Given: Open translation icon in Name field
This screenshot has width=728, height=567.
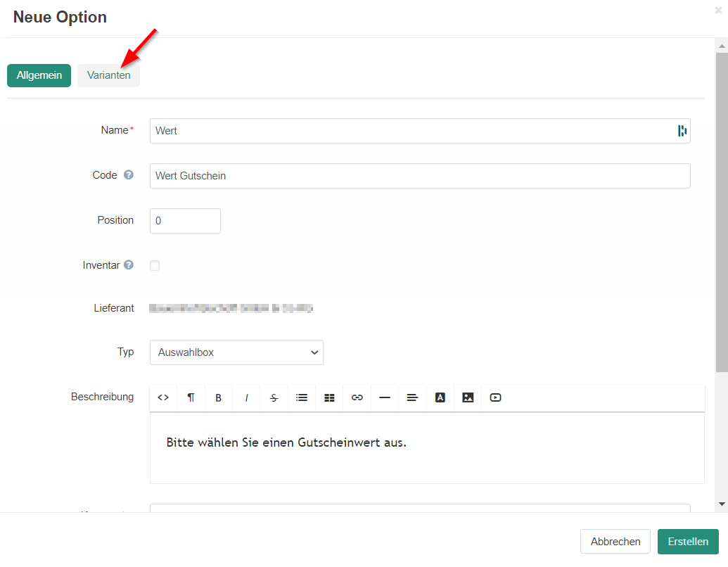Looking at the screenshot, I should (x=682, y=131).
